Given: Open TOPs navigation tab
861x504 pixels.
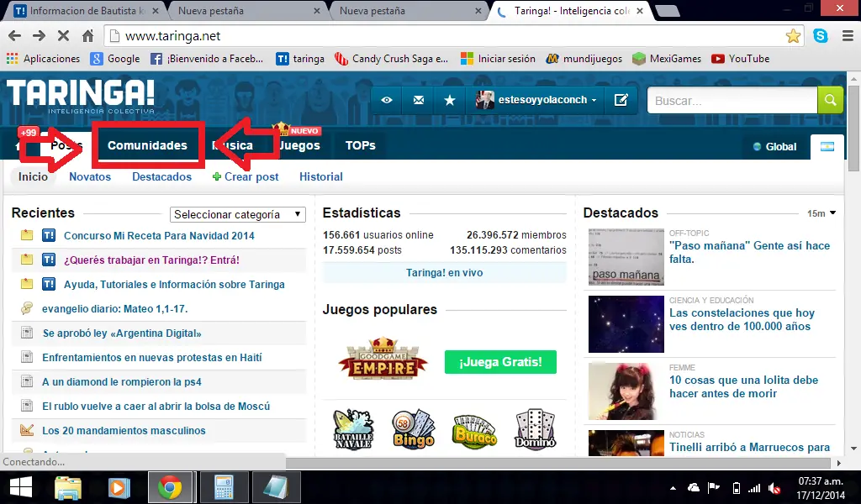Looking at the screenshot, I should coord(360,145).
